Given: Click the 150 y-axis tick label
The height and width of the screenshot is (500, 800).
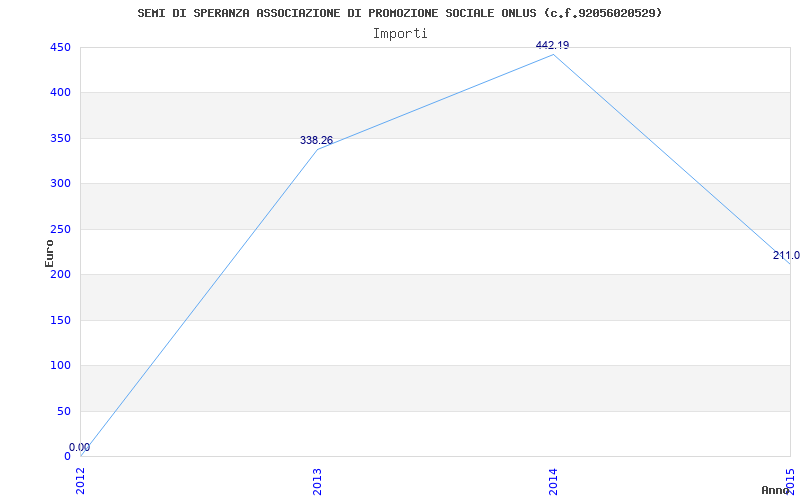Looking at the screenshot, I should [60, 320].
